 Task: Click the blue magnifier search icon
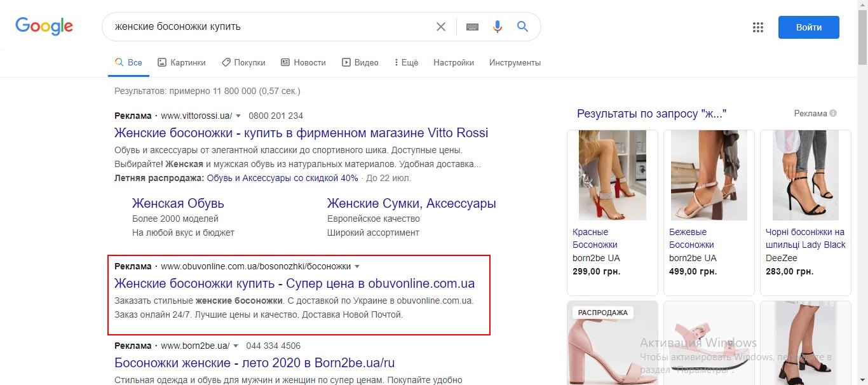pyautogui.click(x=522, y=27)
